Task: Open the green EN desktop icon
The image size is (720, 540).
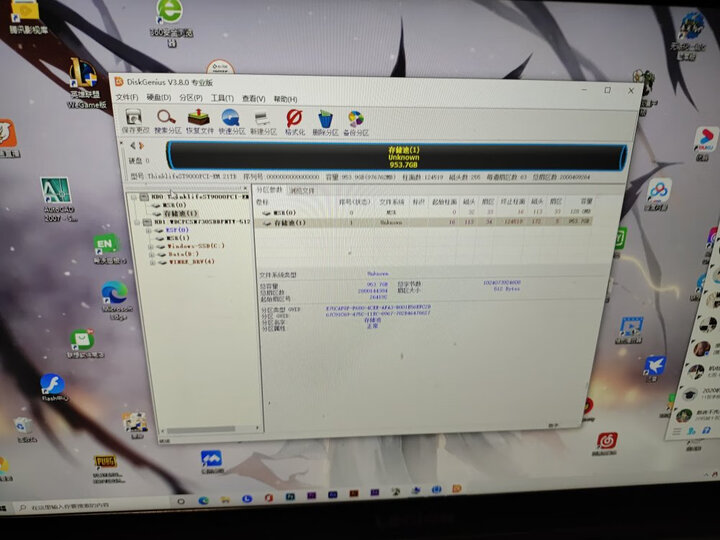Action: pyautogui.click(x=108, y=249)
